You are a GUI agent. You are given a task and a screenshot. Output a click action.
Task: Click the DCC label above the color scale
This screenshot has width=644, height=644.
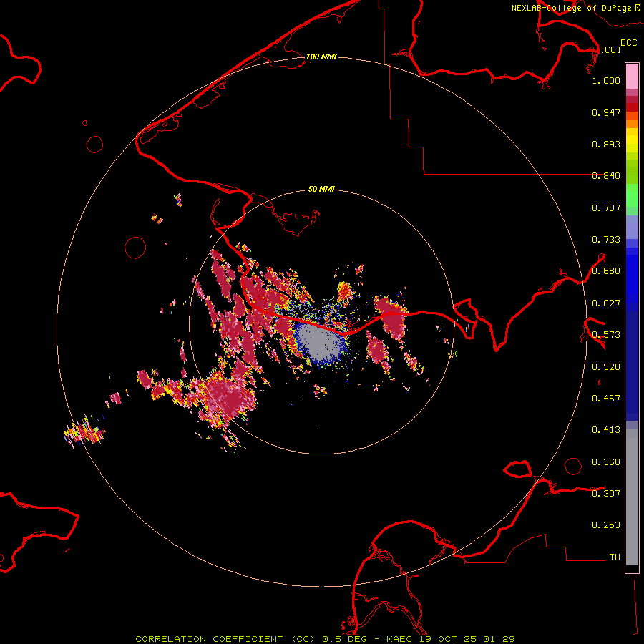click(628, 43)
